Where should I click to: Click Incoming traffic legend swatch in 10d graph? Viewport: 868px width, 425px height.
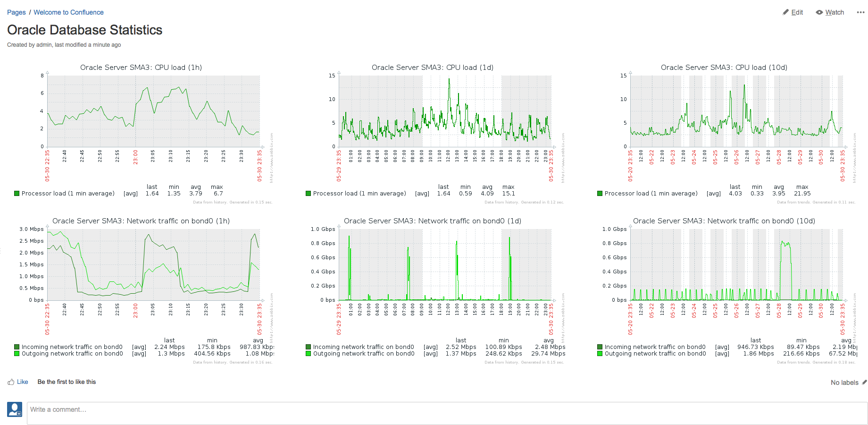pos(600,347)
